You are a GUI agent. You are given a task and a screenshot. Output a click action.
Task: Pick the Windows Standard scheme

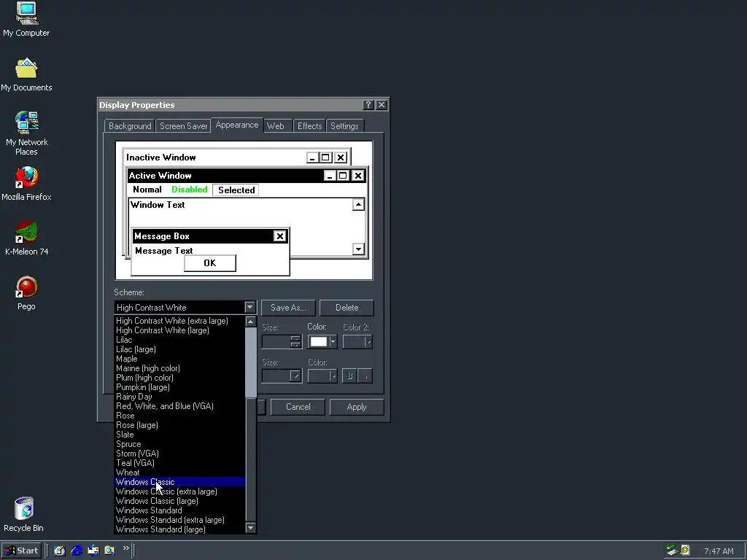point(179,510)
